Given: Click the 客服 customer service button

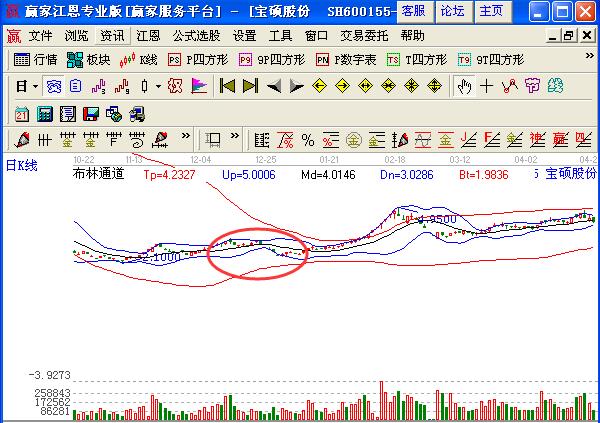Looking at the screenshot, I should (413, 11).
